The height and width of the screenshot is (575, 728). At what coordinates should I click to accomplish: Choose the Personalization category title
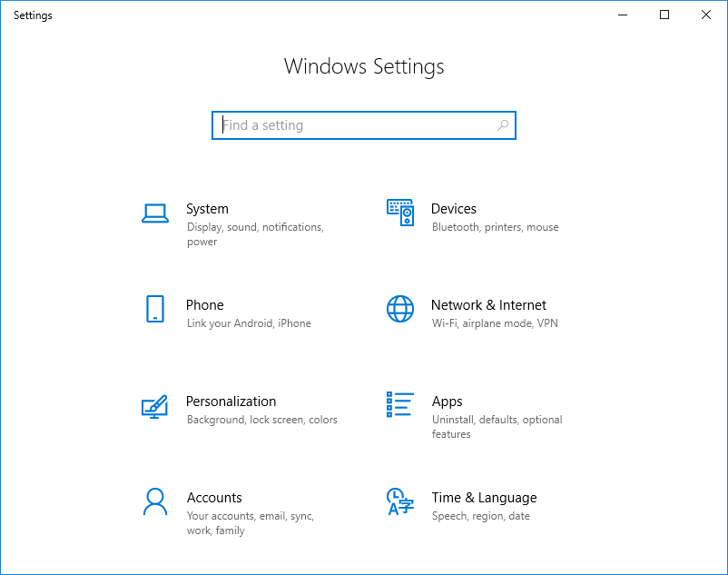[231, 402]
